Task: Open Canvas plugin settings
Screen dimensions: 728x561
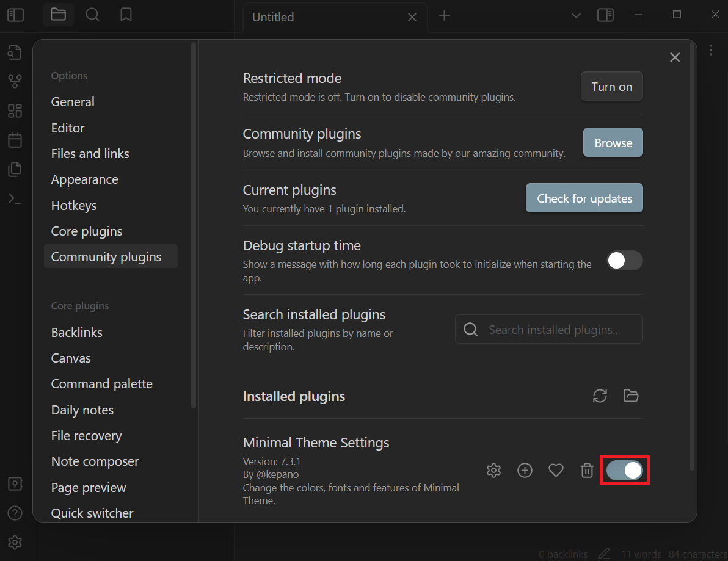Action: click(x=111, y=358)
